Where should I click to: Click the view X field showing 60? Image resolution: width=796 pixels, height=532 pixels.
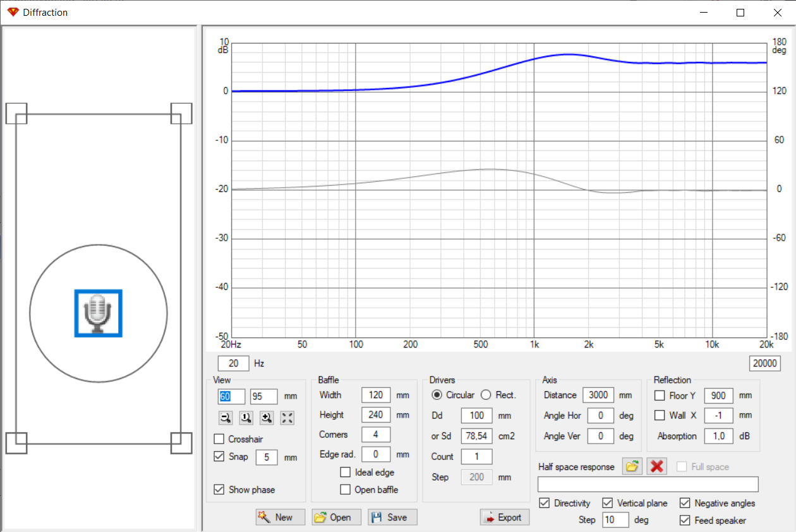point(231,396)
